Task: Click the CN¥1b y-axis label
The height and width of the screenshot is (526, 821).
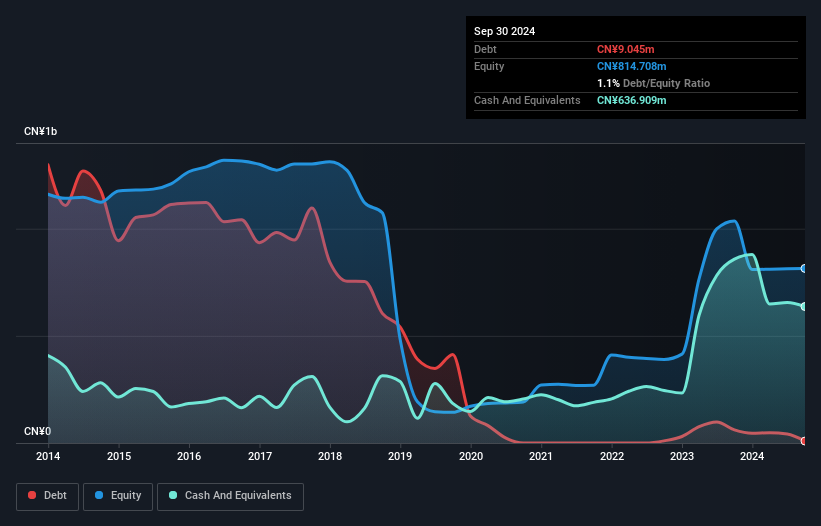Action: 40,131
